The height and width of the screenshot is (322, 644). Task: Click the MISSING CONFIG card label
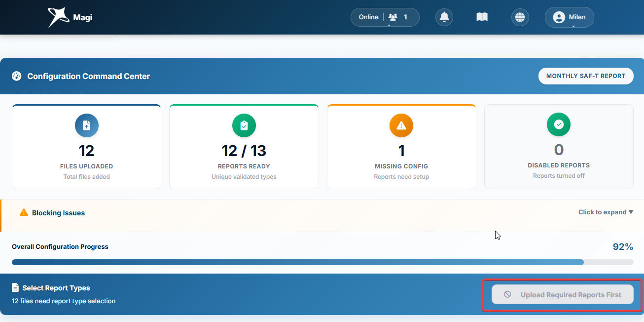[401, 166]
